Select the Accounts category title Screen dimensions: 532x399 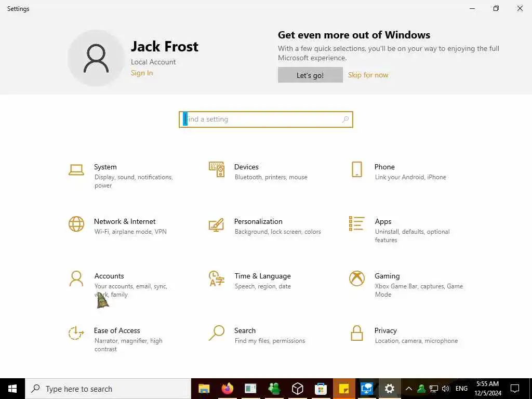[109, 276]
